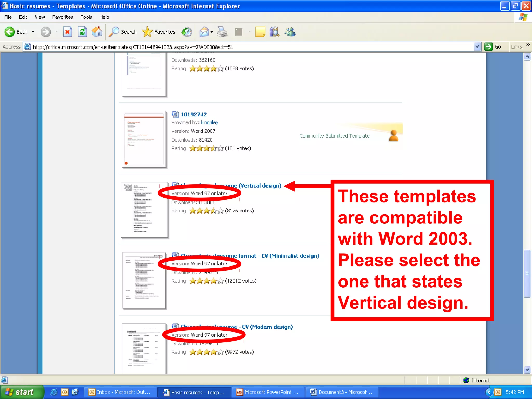Screen dimensions: 532x399
Task: Go to the Home page icon
Action: coord(97,32)
